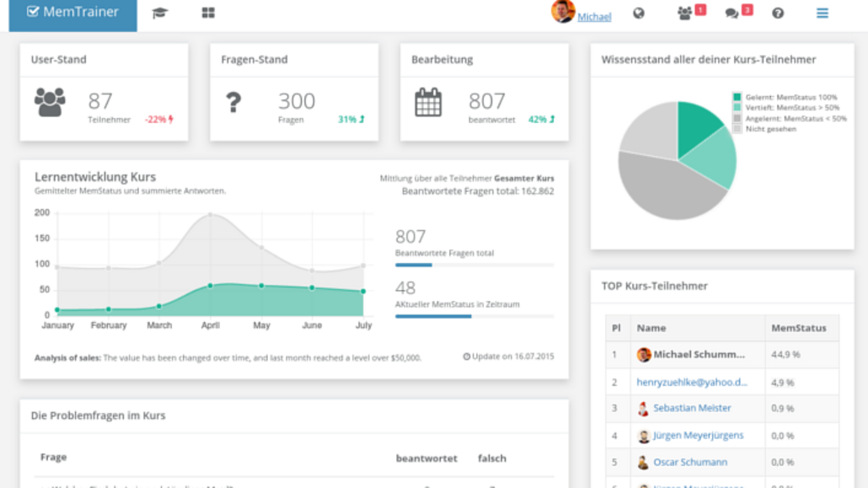This screenshot has width=868, height=488.
Task: Open the users notification icon
Action: point(685,13)
